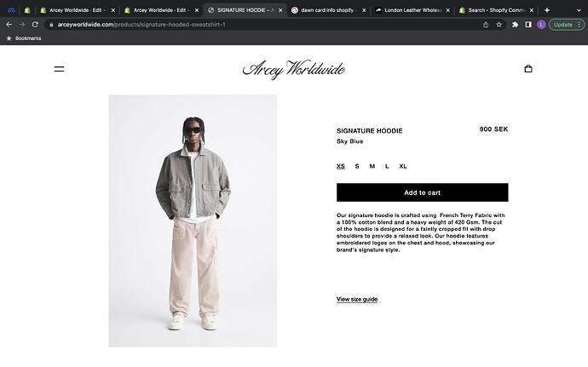
Task: Click the share page icon in address bar
Action: click(x=486, y=25)
